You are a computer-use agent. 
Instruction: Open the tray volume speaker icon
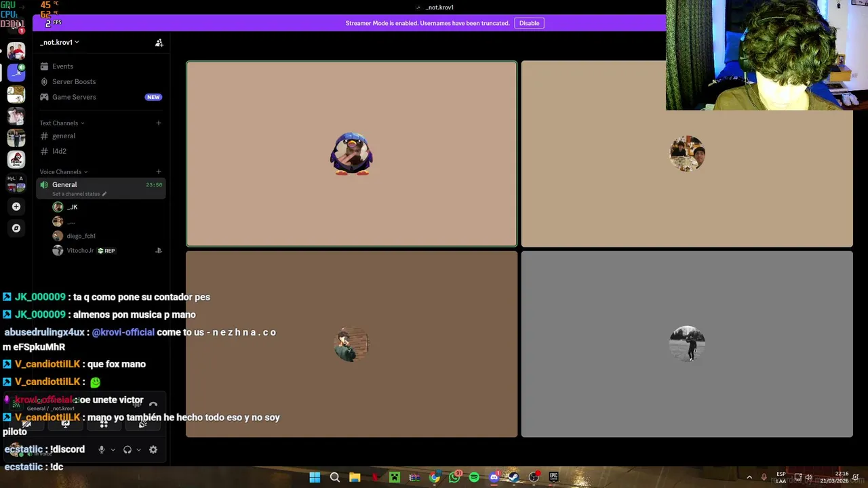pos(808,477)
